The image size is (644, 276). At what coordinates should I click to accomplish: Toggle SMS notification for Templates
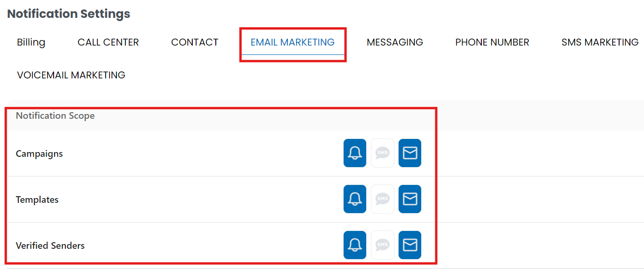point(383,199)
